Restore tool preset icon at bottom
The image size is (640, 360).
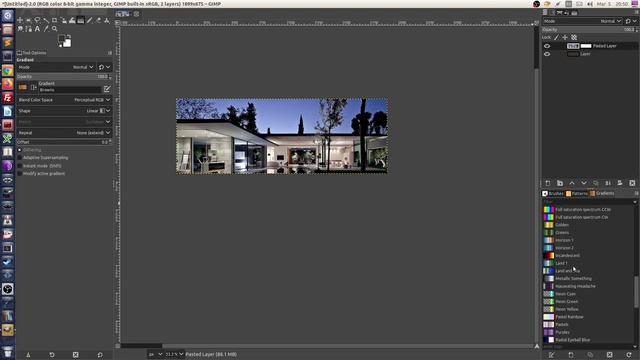(x=52, y=355)
